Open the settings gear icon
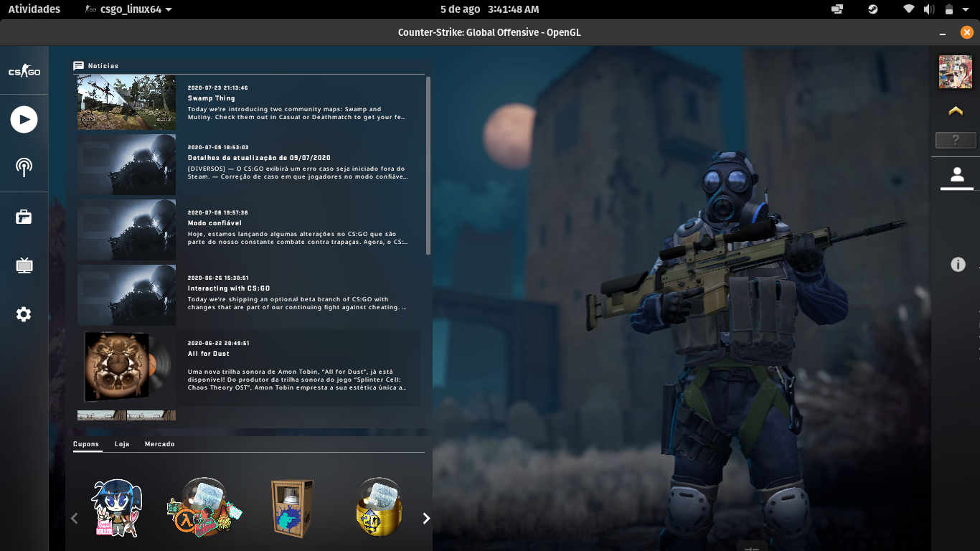Image resolution: width=980 pixels, height=551 pixels. coord(24,314)
